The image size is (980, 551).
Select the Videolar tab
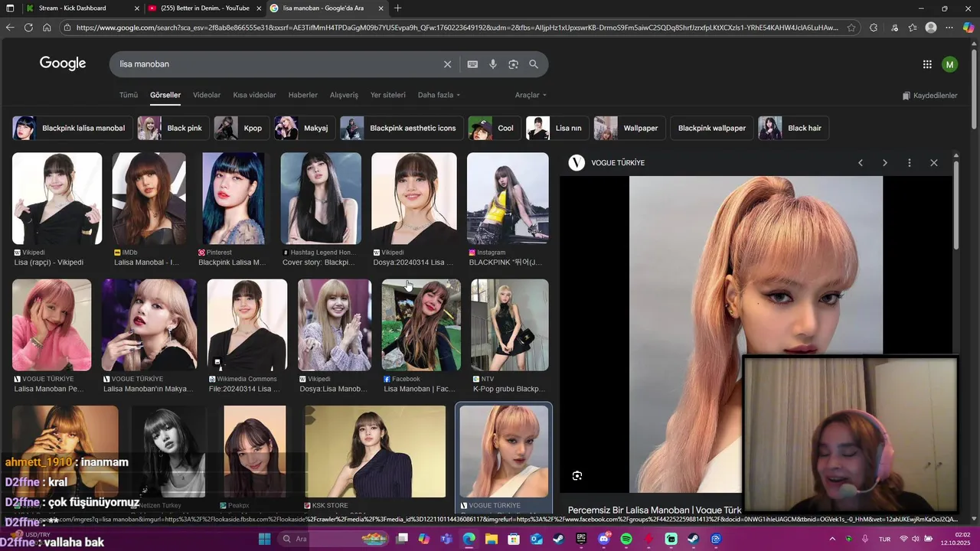tap(207, 95)
